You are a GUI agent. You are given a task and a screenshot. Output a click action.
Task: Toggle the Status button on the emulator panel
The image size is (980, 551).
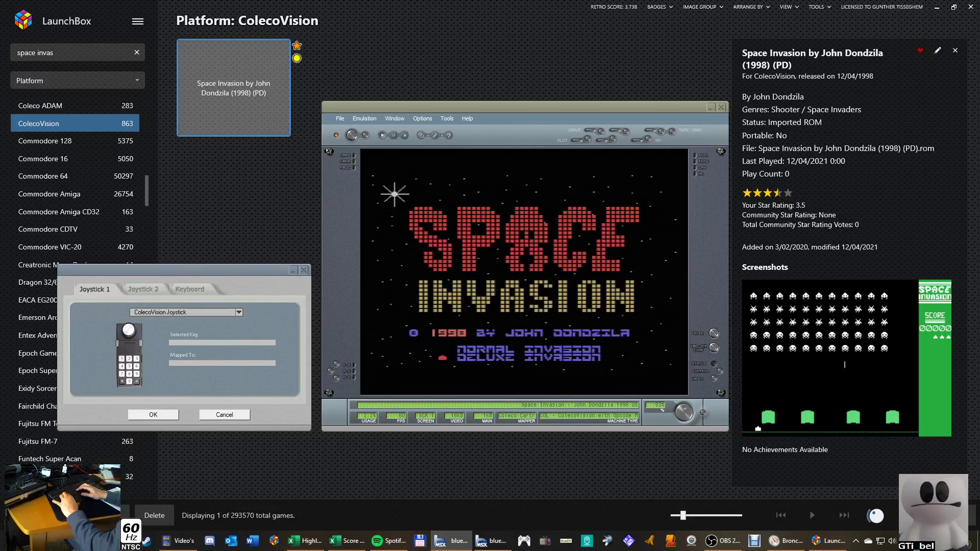(714, 364)
